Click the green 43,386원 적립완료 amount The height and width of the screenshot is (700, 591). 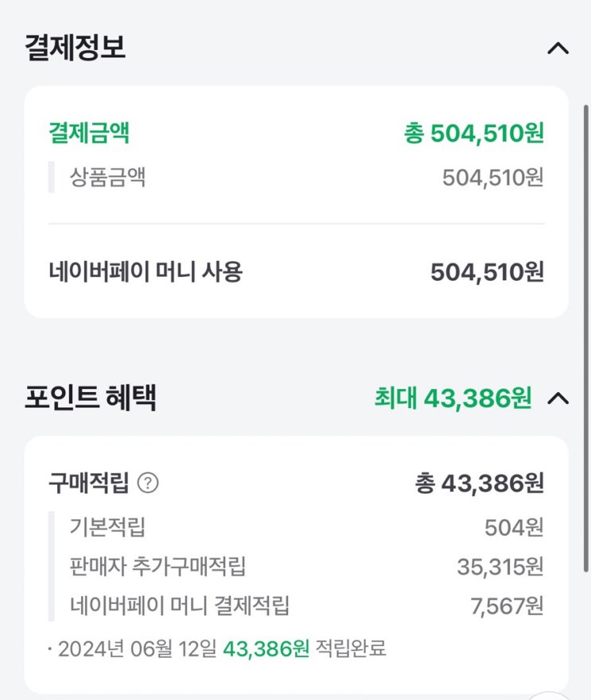(266, 648)
